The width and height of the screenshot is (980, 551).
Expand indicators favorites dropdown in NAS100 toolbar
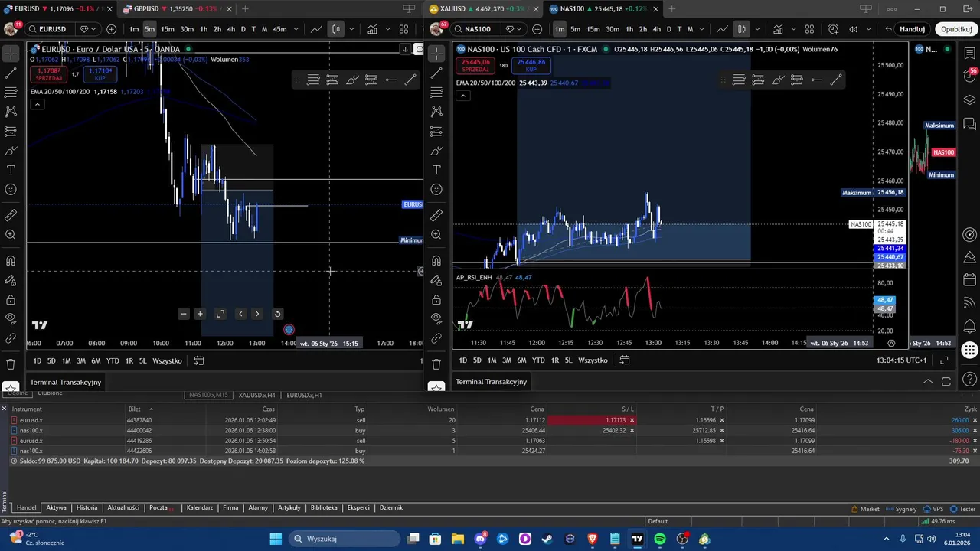click(x=792, y=29)
